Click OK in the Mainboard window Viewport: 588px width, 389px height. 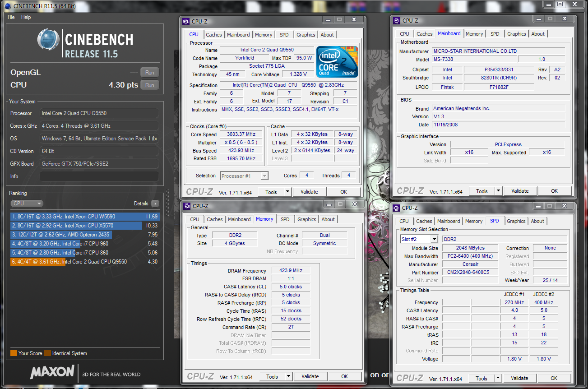555,191
